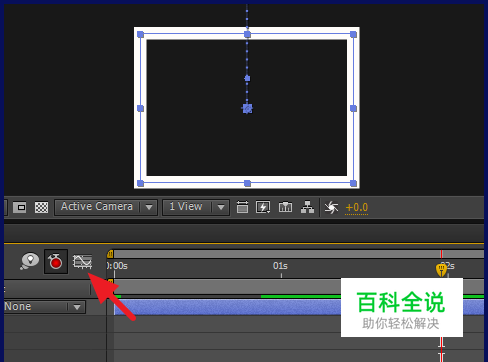The height and width of the screenshot is (362, 488).
Task: Toggle Region of Interest button
Action: pos(20,207)
